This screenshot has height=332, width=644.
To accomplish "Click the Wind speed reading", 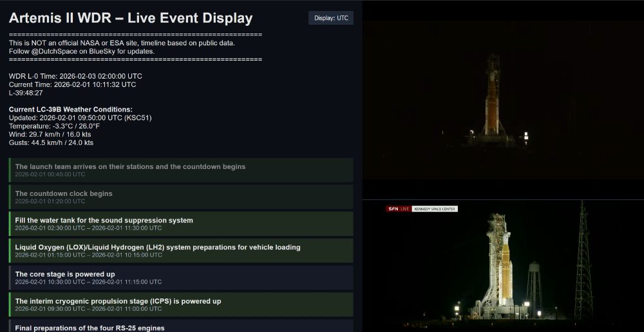I will (50, 135).
